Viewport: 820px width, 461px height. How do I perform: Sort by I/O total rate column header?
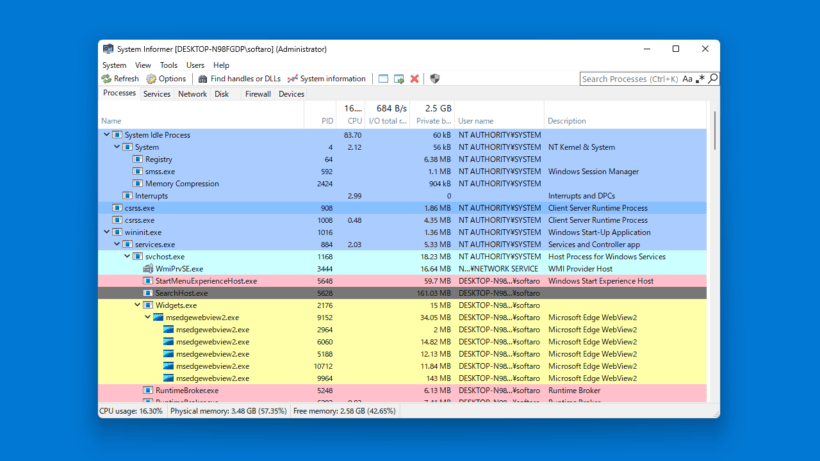click(x=388, y=115)
